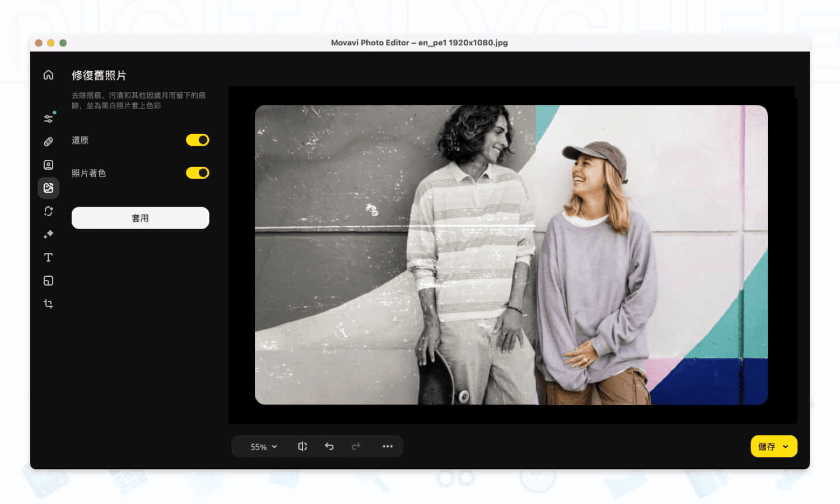
Task: Select the photo restoration tool icon
Action: (x=48, y=188)
